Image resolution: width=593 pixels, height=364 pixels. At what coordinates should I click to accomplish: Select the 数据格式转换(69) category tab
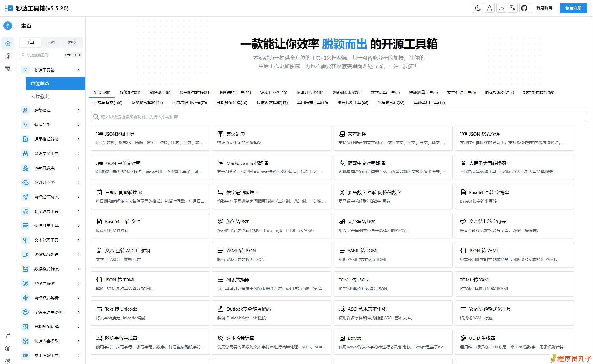pos(539,92)
